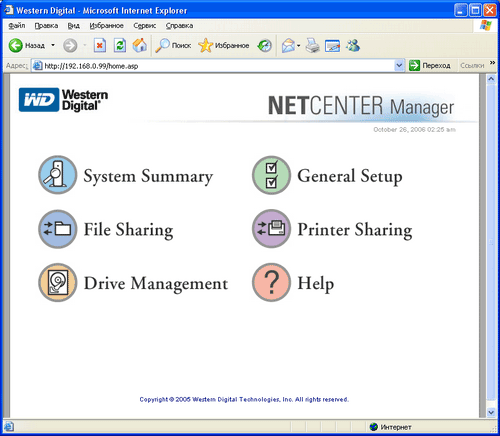500x436 pixels.
Task: Click the vertical scrollbar thumb
Action: (491, 241)
